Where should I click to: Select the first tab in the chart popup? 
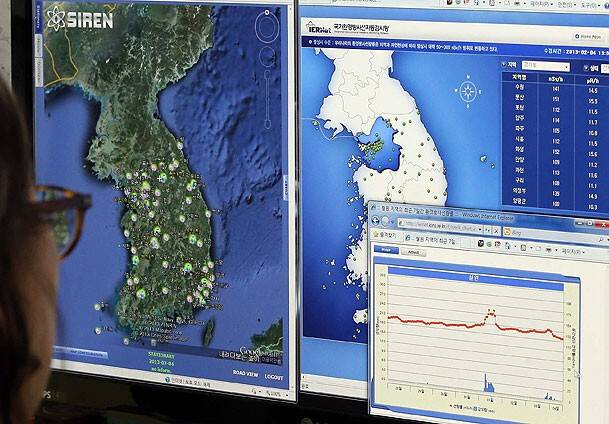pos(387,250)
